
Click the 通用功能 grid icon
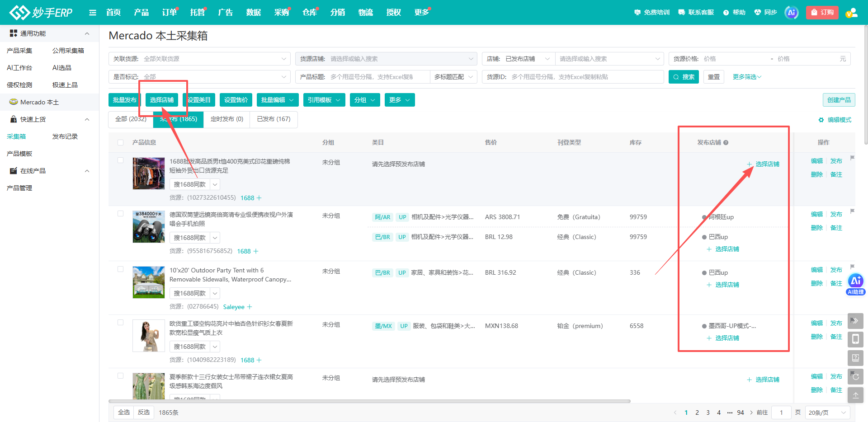(x=14, y=33)
